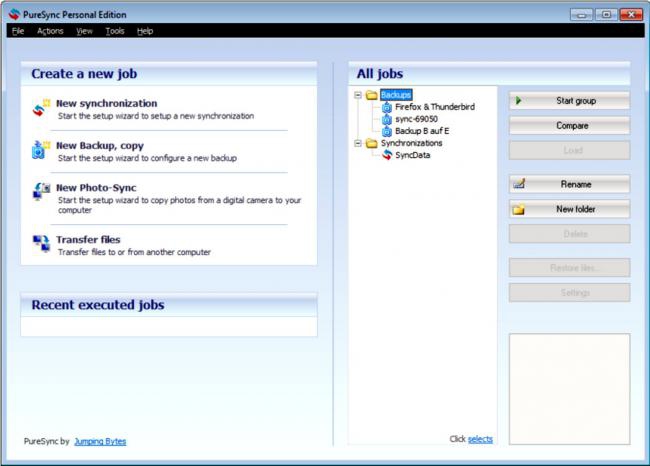Image resolution: width=650 pixels, height=466 pixels.
Task: Open the Jumping Bytes link
Action: click(100, 442)
